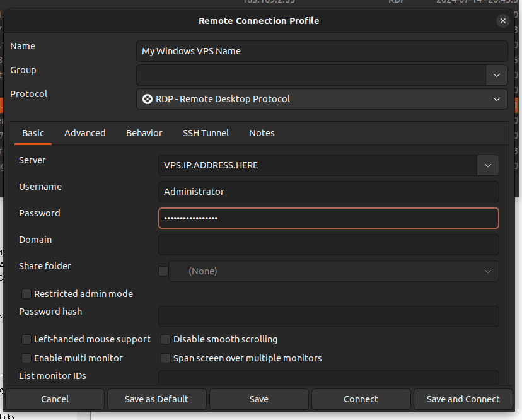View the Notes tab
Screen dimensions: 522x420
pyautogui.click(x=262, y=133)
